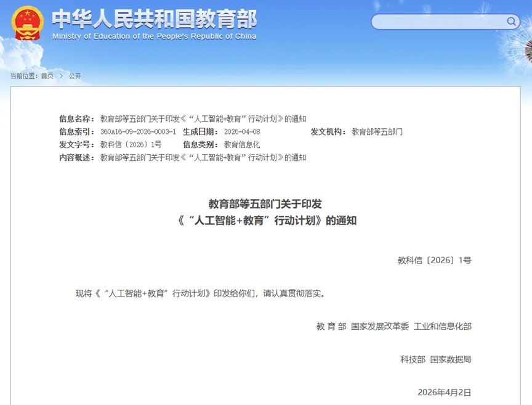
Task: Click the national emblem logo
Action: coord(28,23)
